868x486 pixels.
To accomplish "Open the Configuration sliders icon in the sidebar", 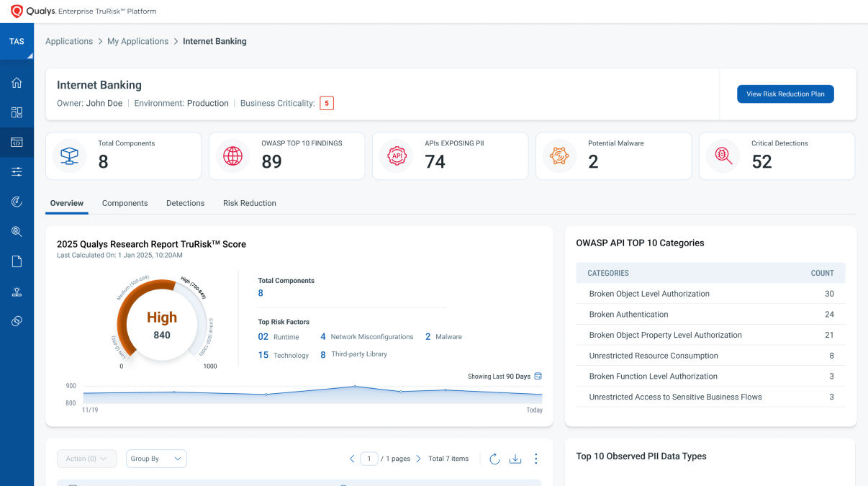I will [x=17, y=171].
